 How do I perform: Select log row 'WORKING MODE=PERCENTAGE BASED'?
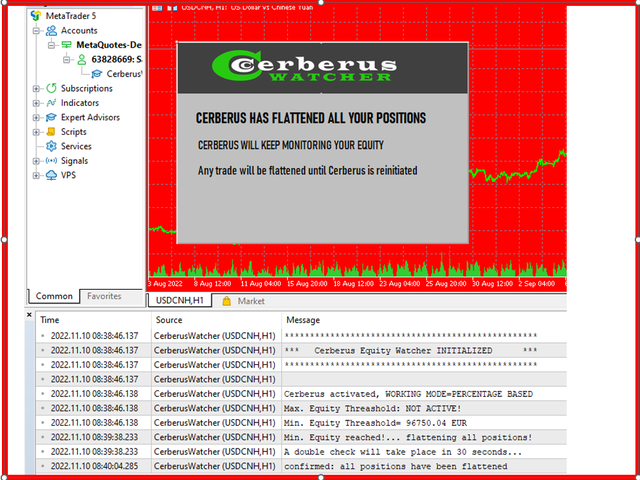[301, 394]
